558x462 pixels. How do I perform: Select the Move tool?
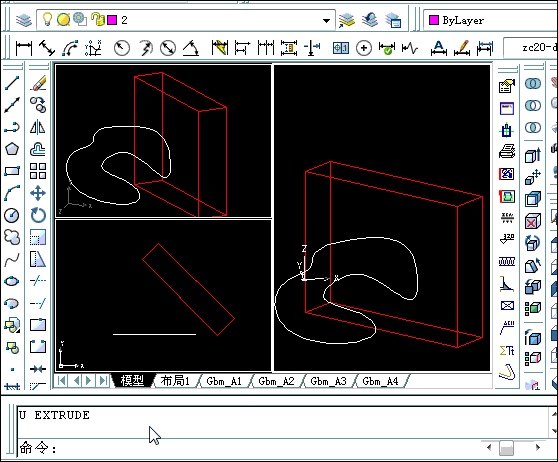[x=38, y=193]
